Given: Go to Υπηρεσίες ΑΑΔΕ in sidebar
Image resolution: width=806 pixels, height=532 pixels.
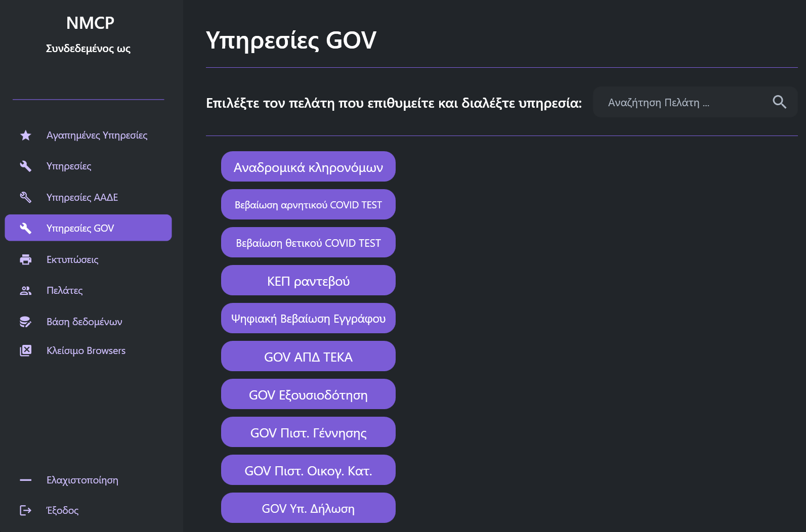Looking at the screenshot, I should click(x=82, y=197).
